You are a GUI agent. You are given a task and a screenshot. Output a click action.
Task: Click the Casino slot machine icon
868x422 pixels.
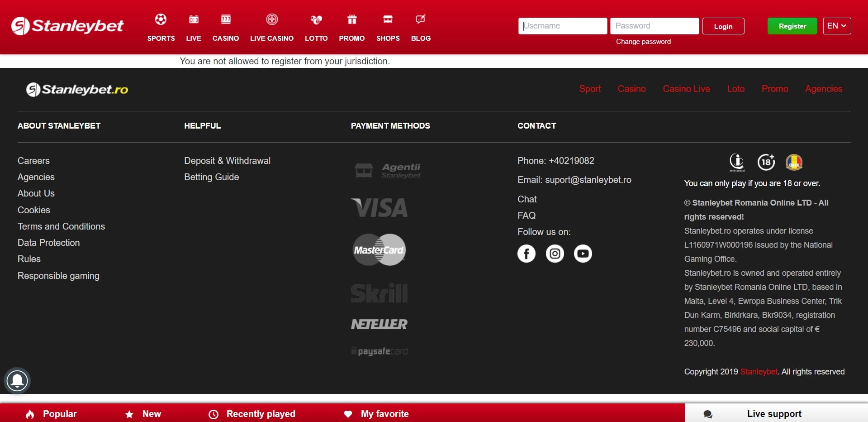[226, 19]
